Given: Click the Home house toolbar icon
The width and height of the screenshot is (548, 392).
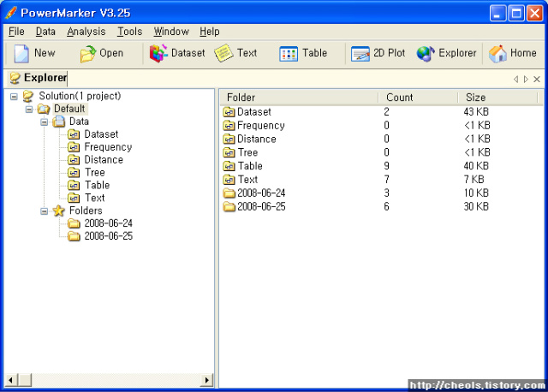Looking at the screenshot, I should tap(497, 54).
